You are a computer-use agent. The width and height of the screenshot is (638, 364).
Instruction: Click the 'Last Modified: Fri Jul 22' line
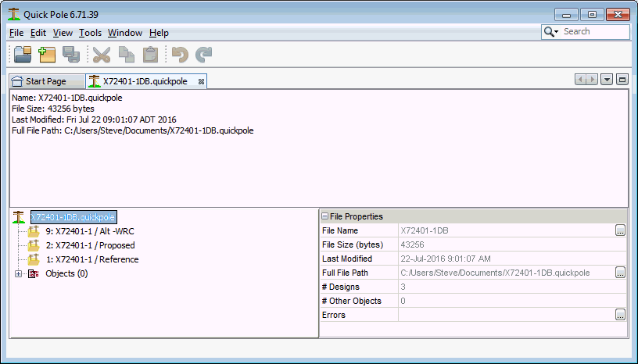tap(94, 120)
